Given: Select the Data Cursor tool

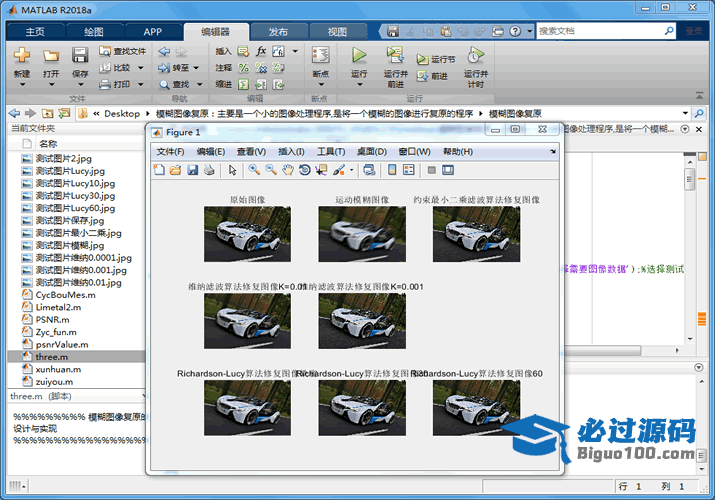Looking at the screenshot, I should [321, 170].
